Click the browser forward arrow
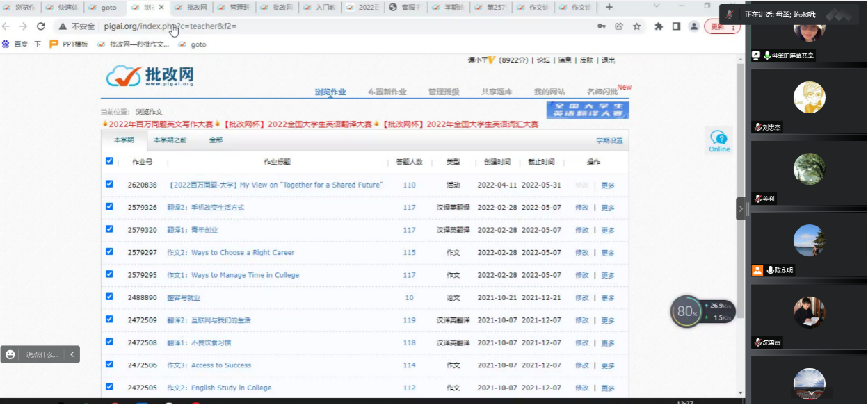 [23, 26]
